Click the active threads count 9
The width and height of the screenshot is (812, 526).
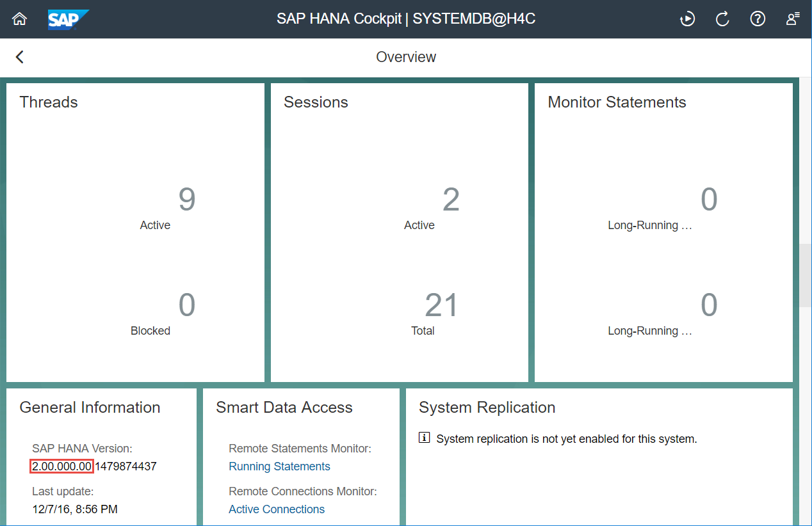(x=186, y=200)
